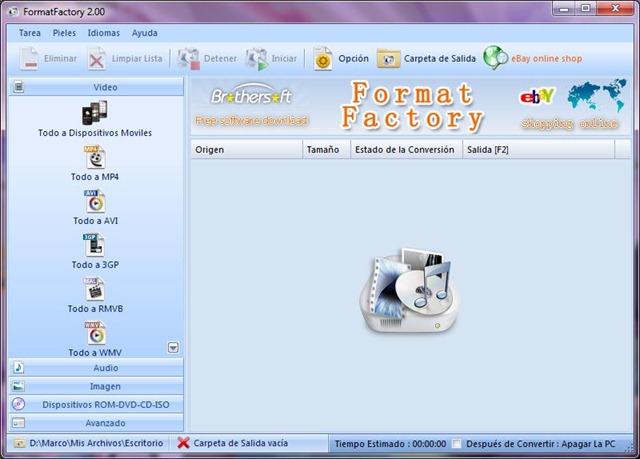Follow the eBay online shop link

coord(547,59)
